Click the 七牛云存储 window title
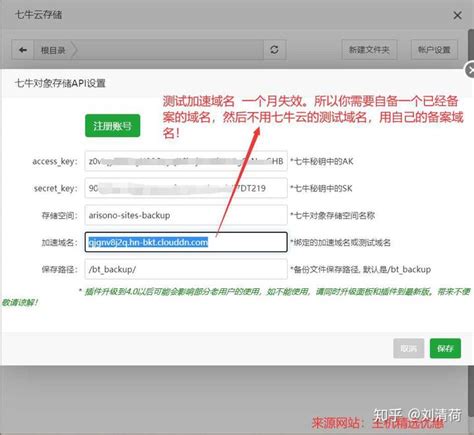This screenshot has width=474, height=435. [39, 15]
